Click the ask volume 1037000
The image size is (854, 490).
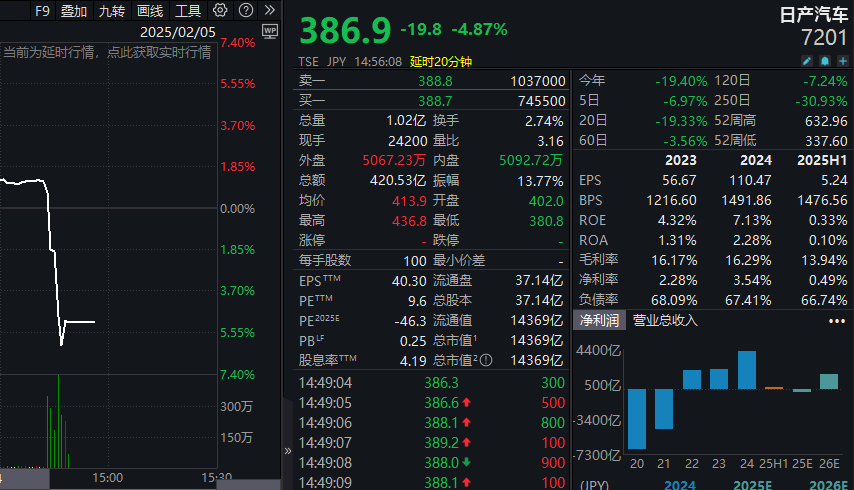538,81
